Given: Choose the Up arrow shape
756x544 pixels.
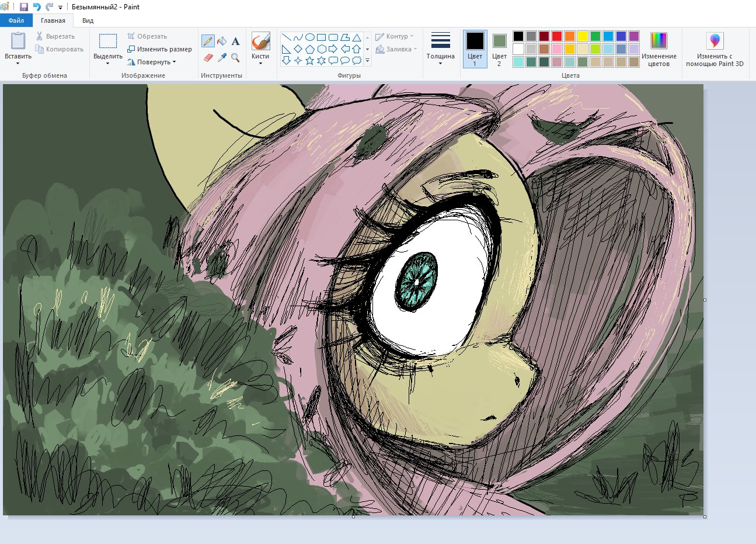Looking at the screenshot, I should click(x=356, y=49).
